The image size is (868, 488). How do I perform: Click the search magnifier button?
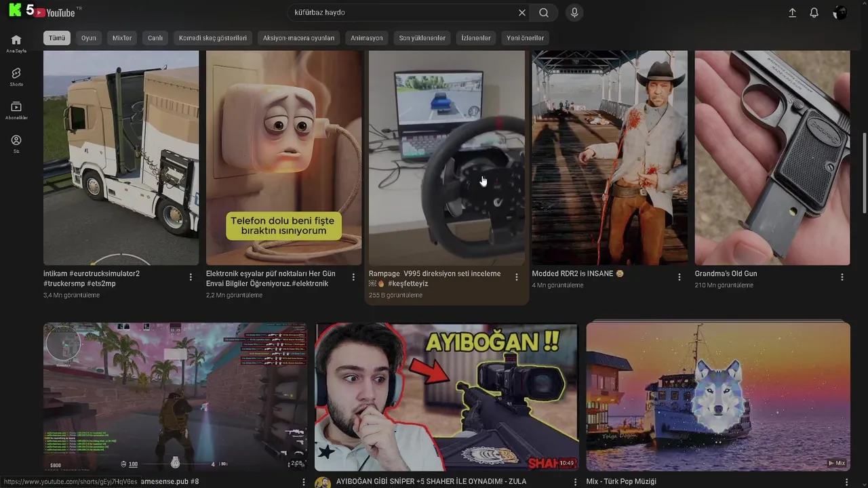544,12
